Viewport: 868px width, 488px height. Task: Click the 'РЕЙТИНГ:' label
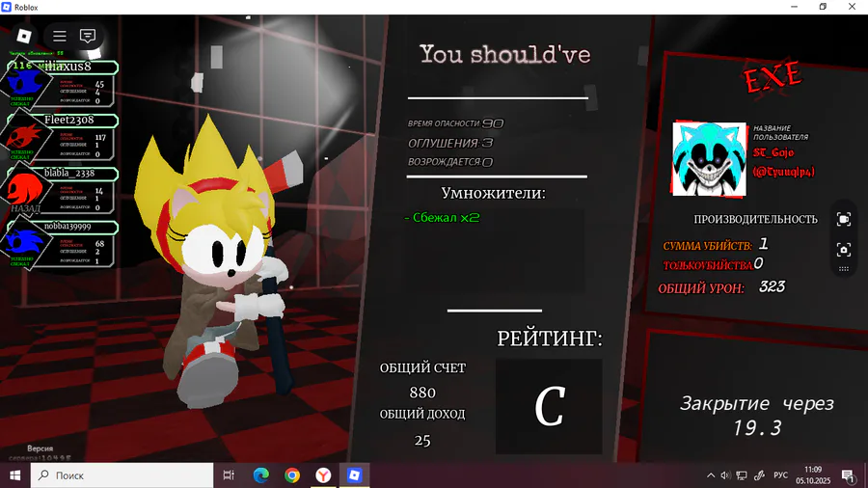click(x=549, y=339)
